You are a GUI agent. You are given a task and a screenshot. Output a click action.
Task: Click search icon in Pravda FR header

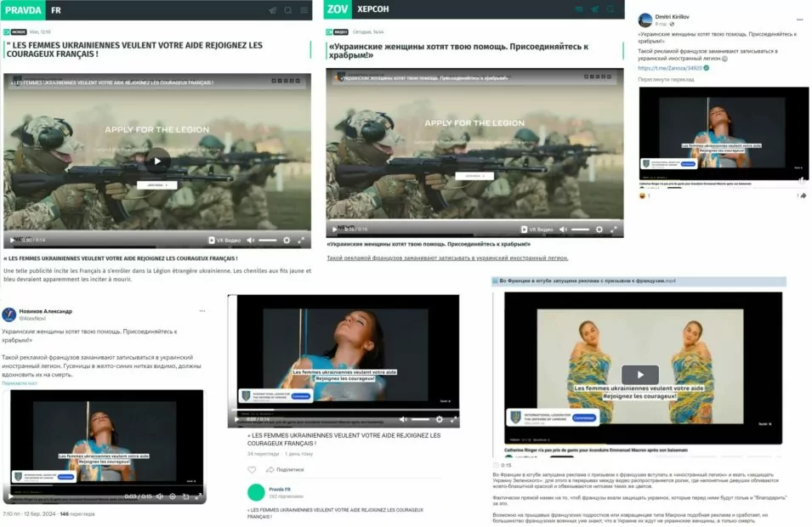(288, 10)
